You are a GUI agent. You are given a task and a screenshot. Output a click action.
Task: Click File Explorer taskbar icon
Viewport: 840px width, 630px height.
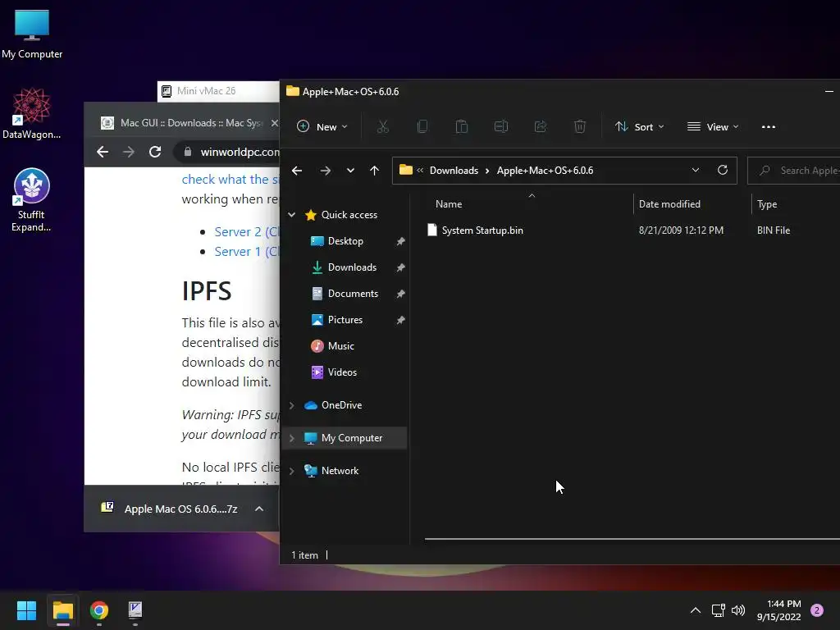[62, 610]
